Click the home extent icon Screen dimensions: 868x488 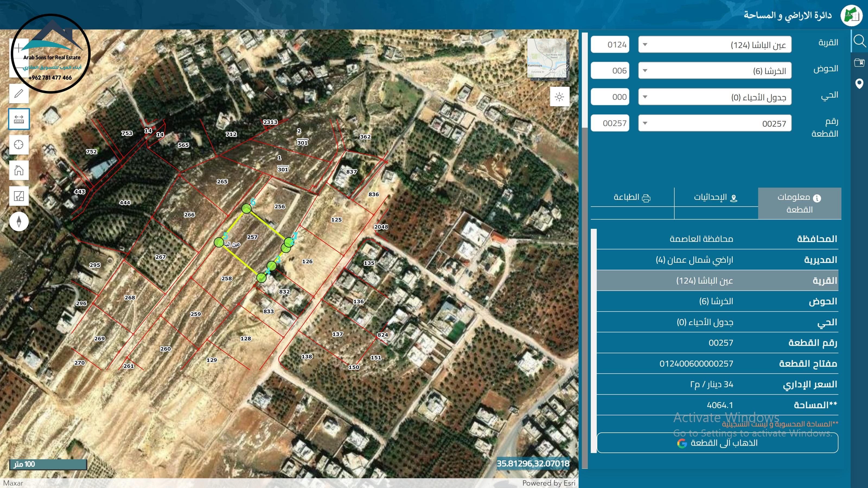tap(19, 170)
